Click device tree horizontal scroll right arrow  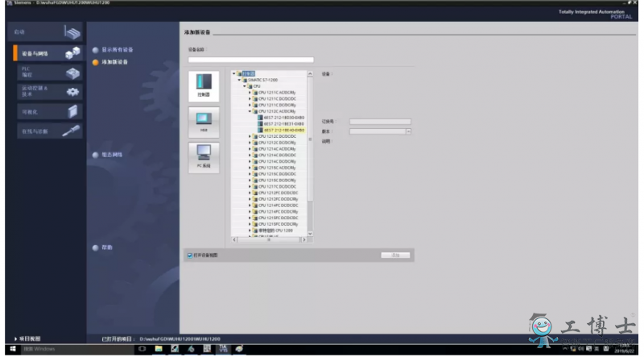304,240
